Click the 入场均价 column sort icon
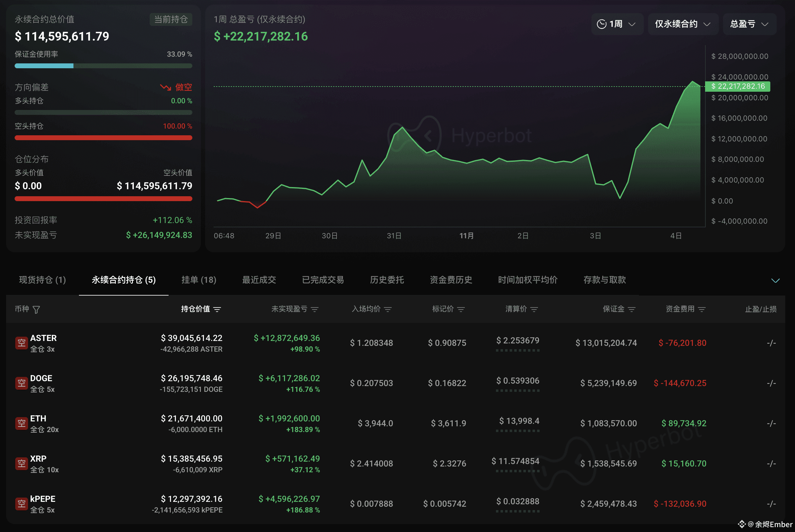Viewport: 795px width, 532px height. click(388, 309)
